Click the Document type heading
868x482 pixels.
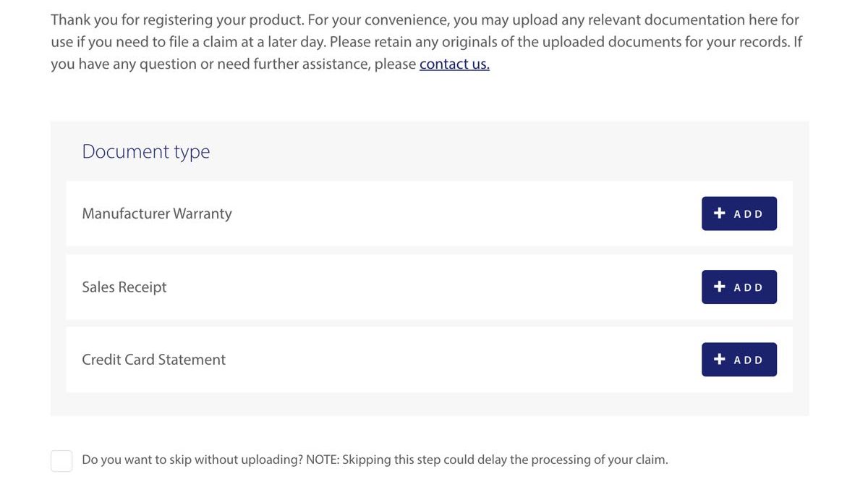[146, 151]
